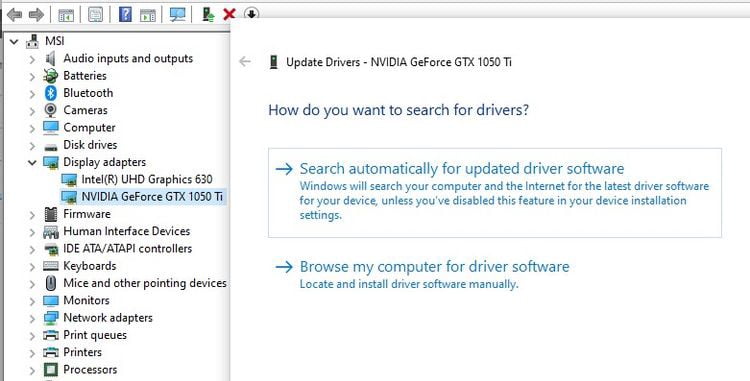Expand the Firmware chevron
The width and height of the screenshot is (750, 381).
tap(32, 215)
